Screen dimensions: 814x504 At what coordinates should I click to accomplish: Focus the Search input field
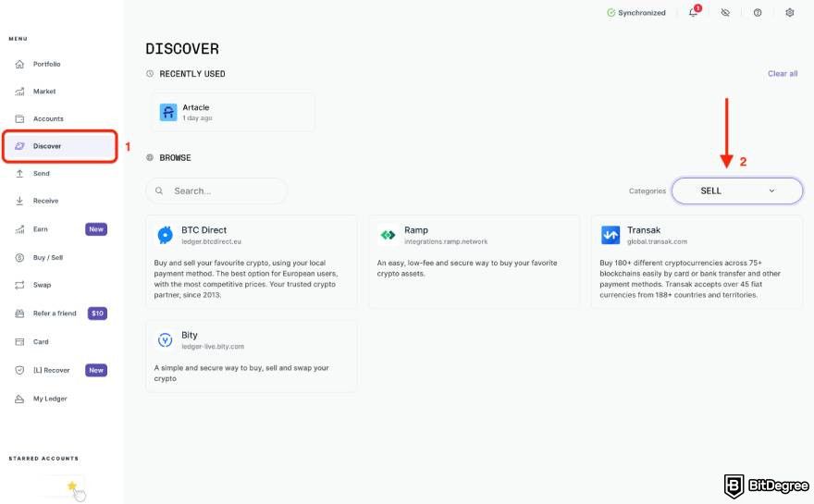click(x=216, y=191)
